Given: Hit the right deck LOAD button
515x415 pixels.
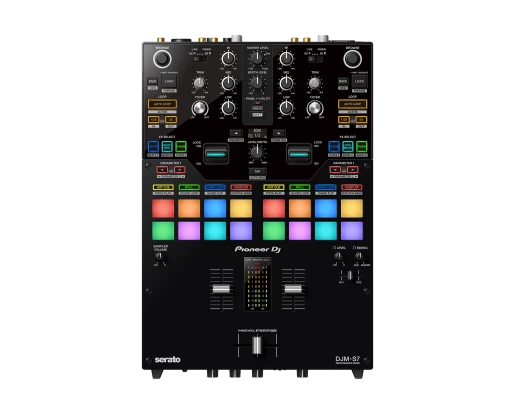Looking at the screenshot, I should 359,81.
